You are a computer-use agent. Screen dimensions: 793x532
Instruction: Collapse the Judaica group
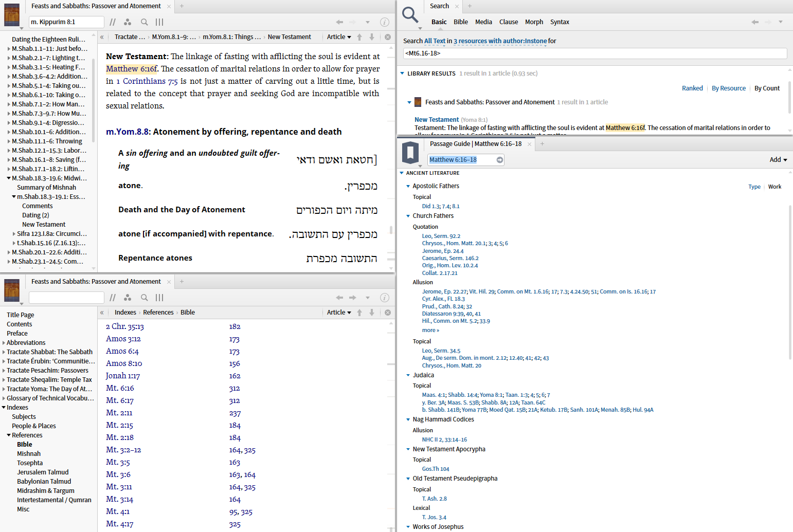(408, 375)
